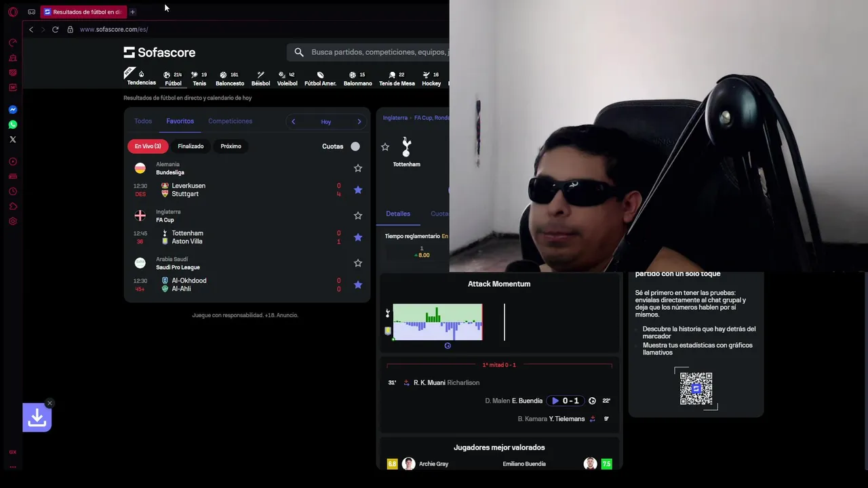
Task: Select the Balonmano sport category
Action: 357,79
